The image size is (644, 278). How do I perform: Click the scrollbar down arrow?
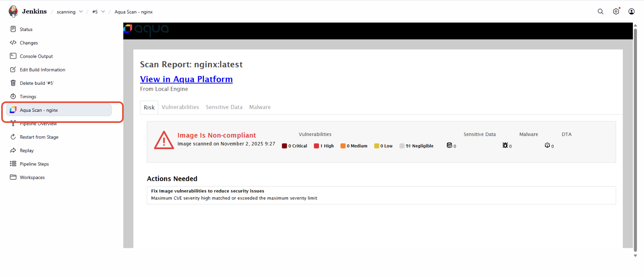[x=635, y=256]
